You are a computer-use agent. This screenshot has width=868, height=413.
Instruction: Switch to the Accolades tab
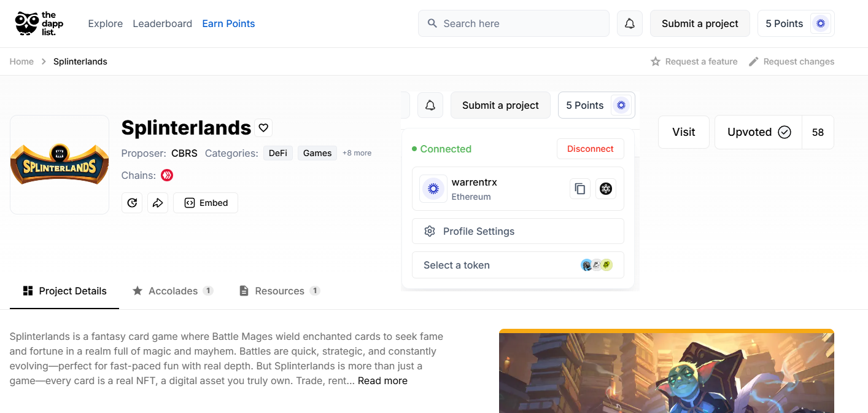pyautogui.click(x=172, y=291)
